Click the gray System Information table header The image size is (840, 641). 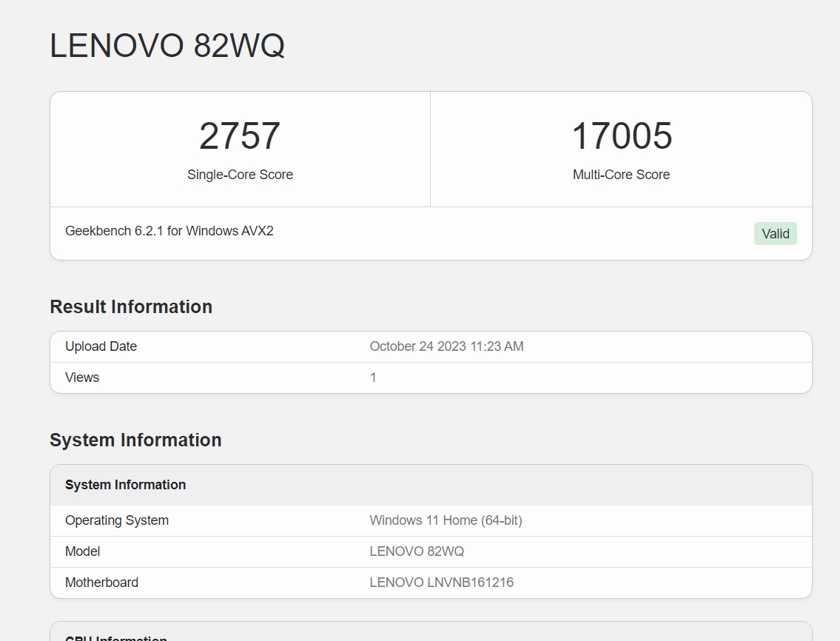pyautogui.click(x=125, y=485)
